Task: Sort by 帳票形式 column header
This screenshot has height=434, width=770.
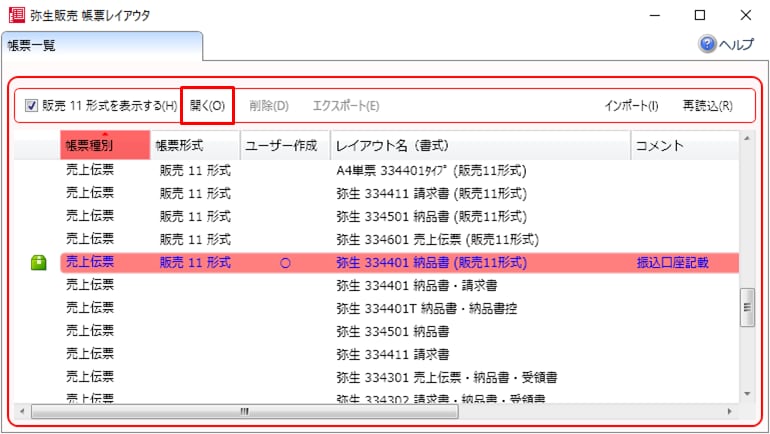Action: pyautogui.click(x=195, y=145)
